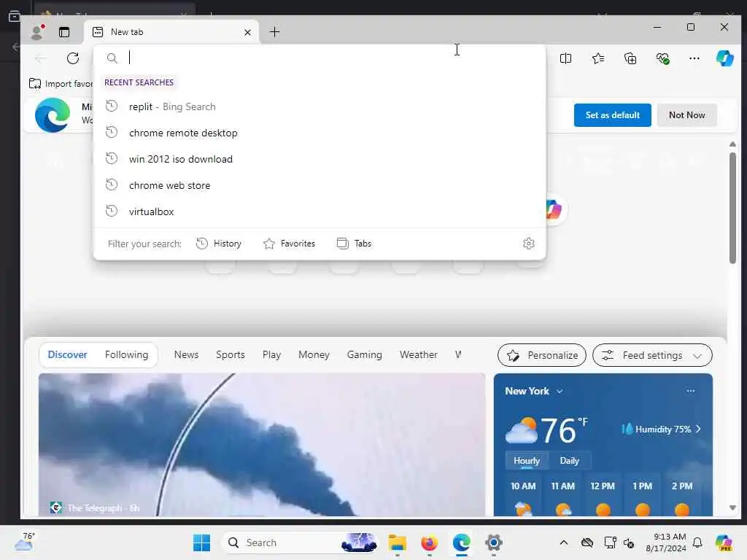Launch Firefox from taskbar
The width and height of the screenshot is (747, 560).
[429, 542]
